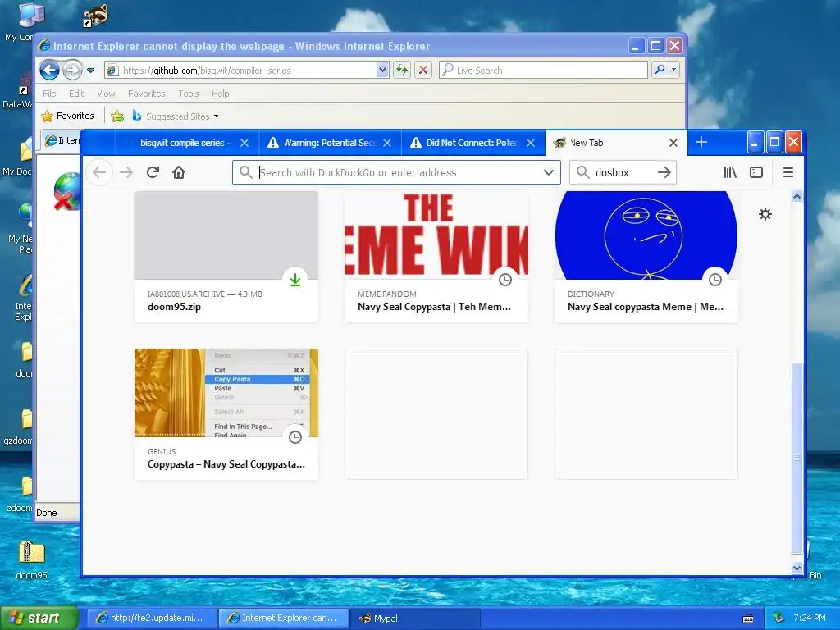Toggle the Mypal sidebar icon
The image size is (840, 630).
coord(756,172)
